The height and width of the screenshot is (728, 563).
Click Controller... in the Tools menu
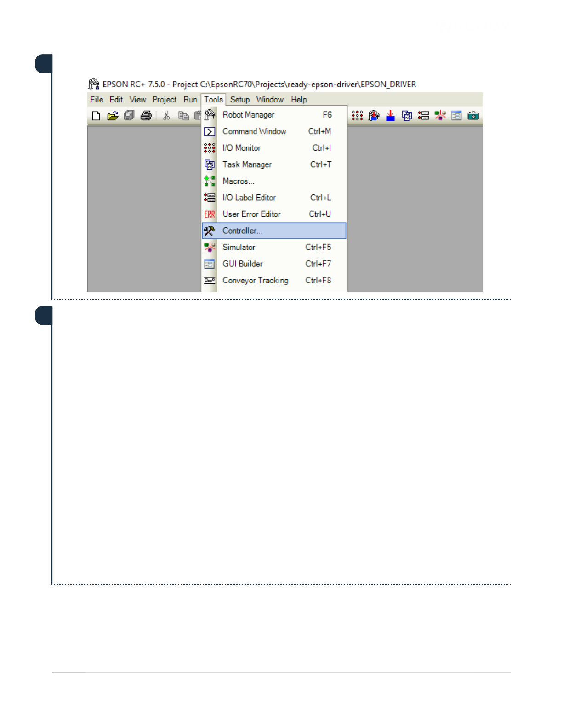[x=274, y=231]
